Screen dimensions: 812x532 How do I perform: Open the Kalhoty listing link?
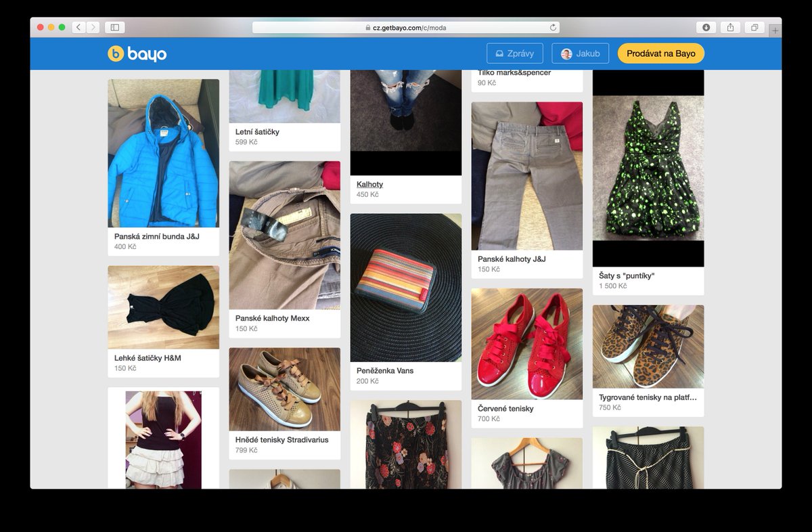coord(370,184)
